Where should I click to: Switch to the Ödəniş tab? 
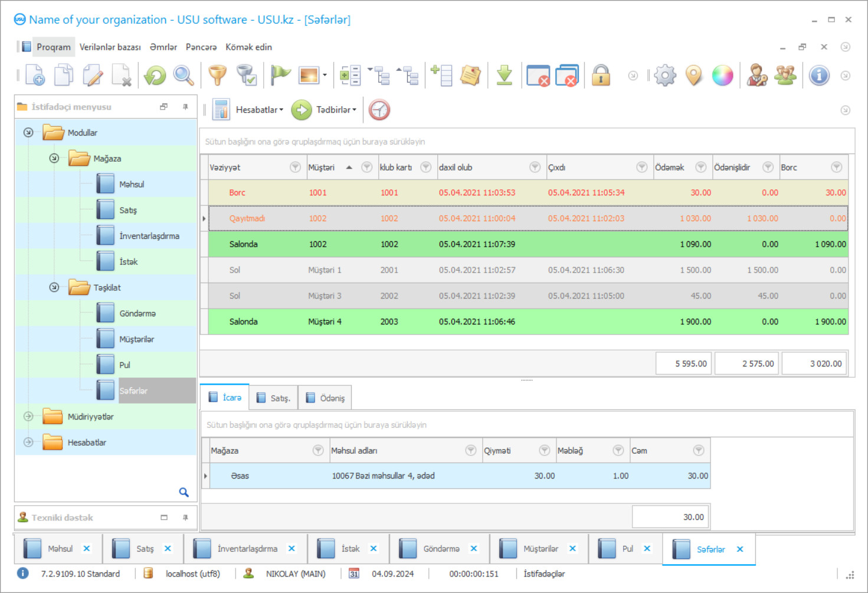coord(326,398)
